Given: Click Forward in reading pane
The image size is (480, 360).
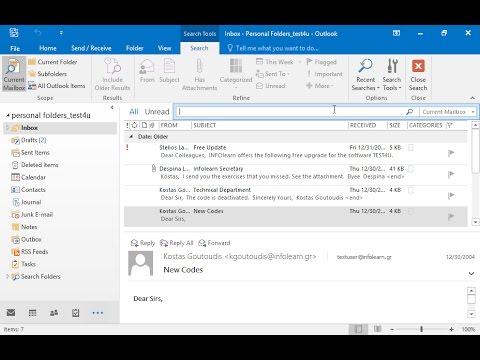Looking at the screenshot, I should (214, 243).
